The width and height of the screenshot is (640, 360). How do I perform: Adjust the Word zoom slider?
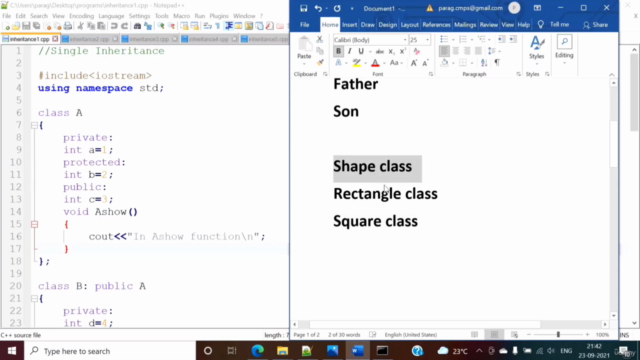(558, 335)
